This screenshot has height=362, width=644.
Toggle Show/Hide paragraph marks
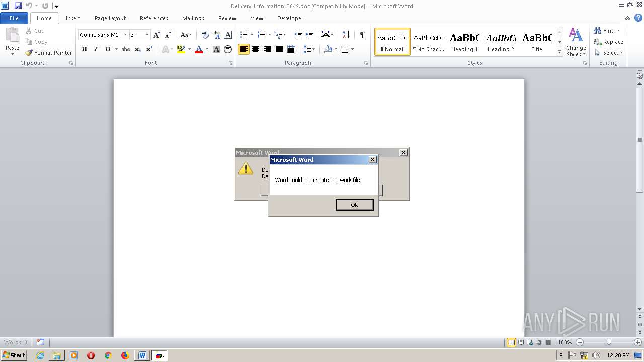point(362,35)
